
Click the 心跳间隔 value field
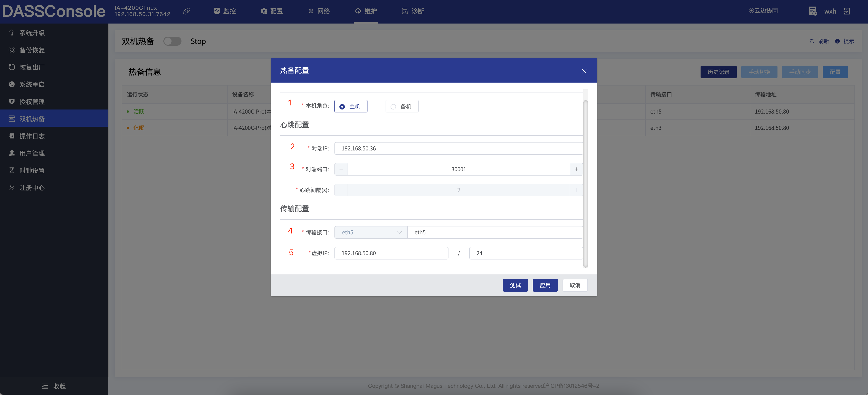tap(459, 190)
